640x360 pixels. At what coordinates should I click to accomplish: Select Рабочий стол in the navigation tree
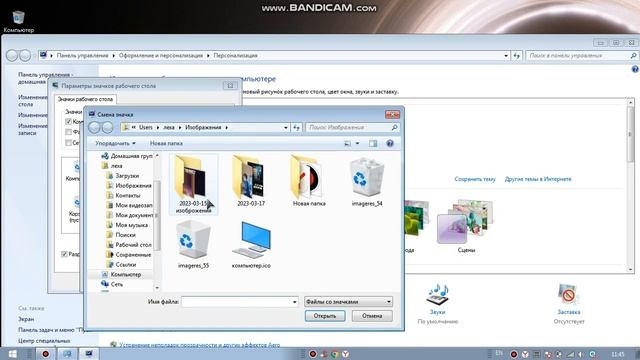tap(133, 245)
